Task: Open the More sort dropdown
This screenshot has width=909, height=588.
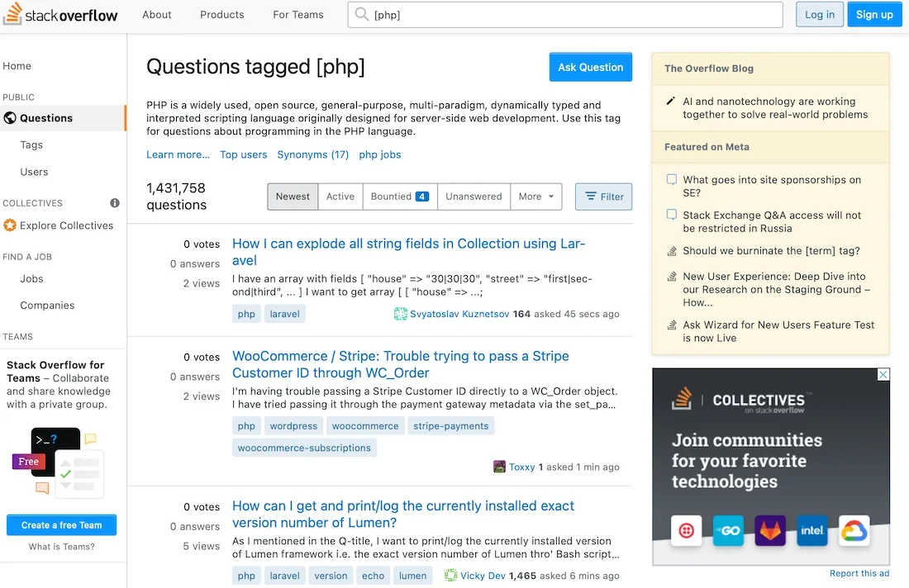Action: click(535, 197)
